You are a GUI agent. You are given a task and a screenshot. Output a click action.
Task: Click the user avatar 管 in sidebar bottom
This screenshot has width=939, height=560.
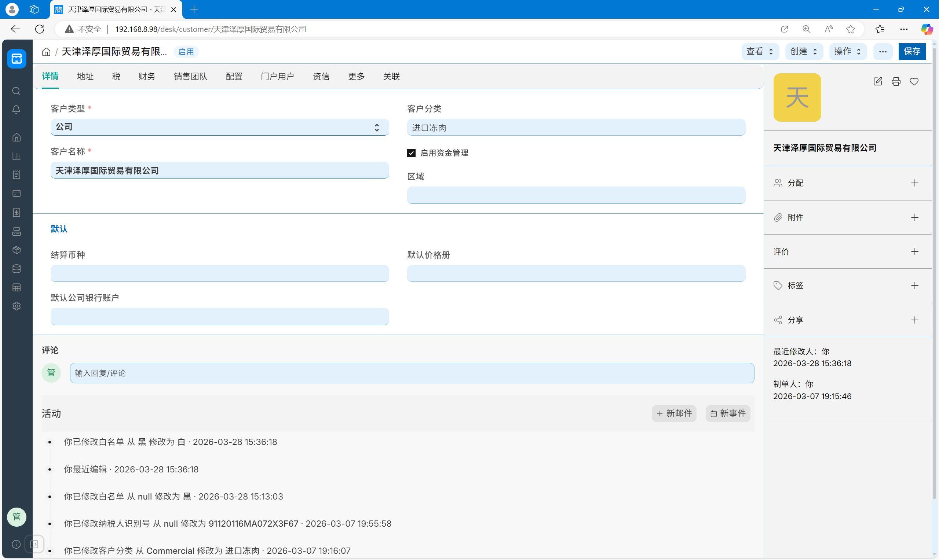pyautogui.click(x=17, y=517)
